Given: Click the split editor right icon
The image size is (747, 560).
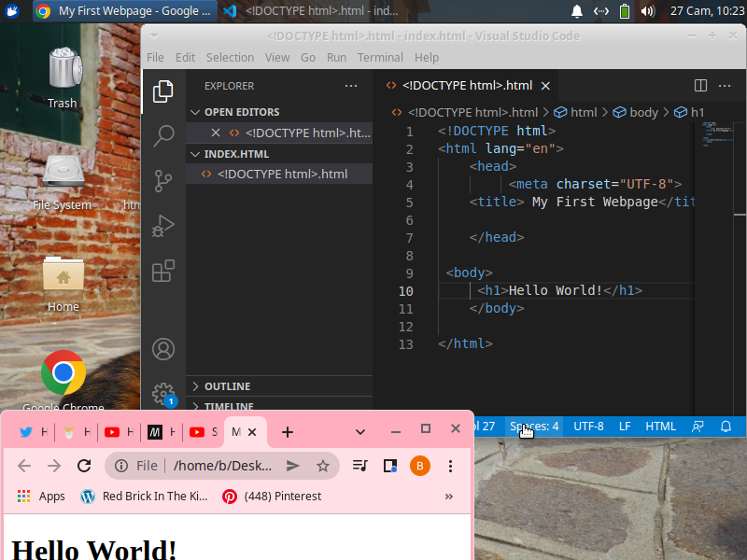Looking at the screenshot, I should pyautogui.click(x=700, y=85).
